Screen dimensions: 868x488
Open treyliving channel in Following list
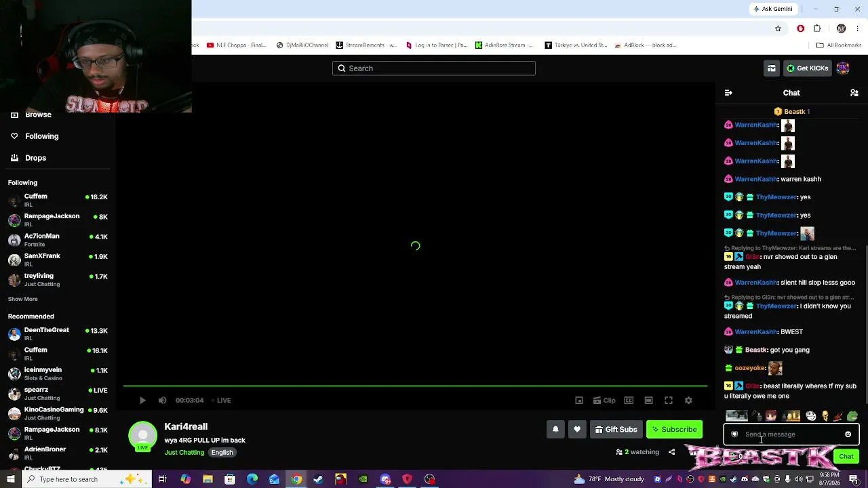[58, 279]
